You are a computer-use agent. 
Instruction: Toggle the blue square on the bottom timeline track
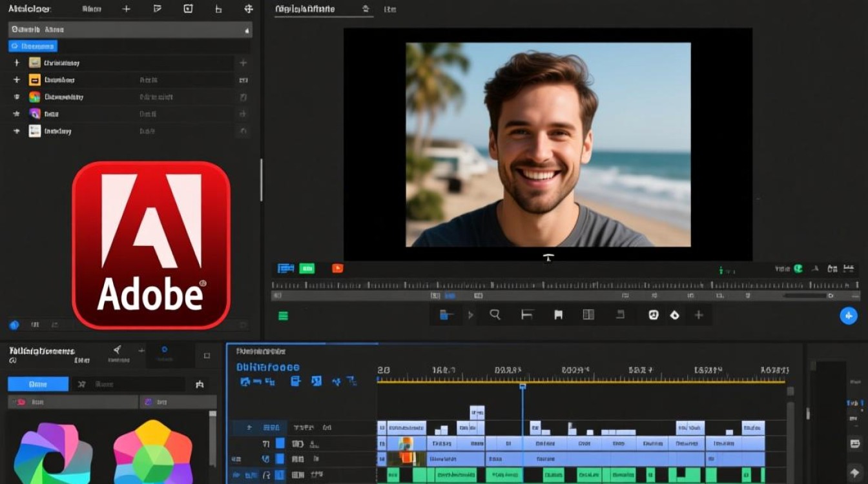coord(280,476)
